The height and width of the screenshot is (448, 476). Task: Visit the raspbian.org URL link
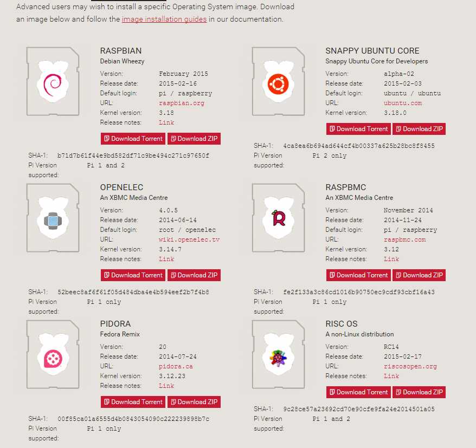tap(182, 103)
